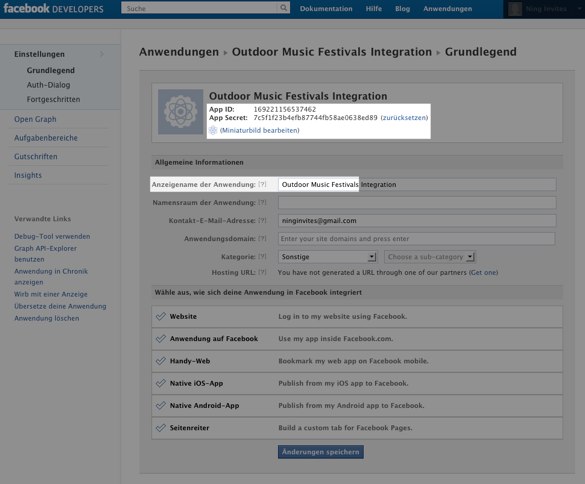Viewport: 585px width, 484px height.
Task: Open the Debug-Tool verwenden link
Action: point(52,236)
